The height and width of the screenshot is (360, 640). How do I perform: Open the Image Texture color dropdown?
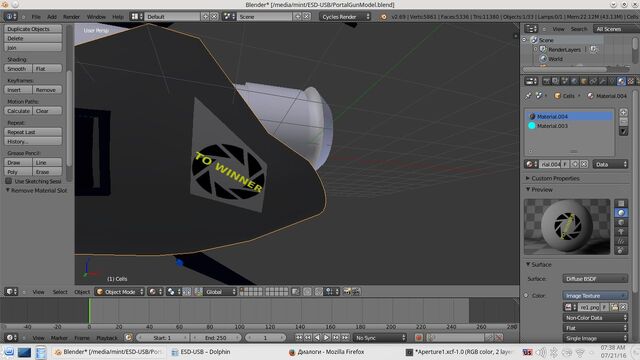pyautogui.click(x=595, y=296)
